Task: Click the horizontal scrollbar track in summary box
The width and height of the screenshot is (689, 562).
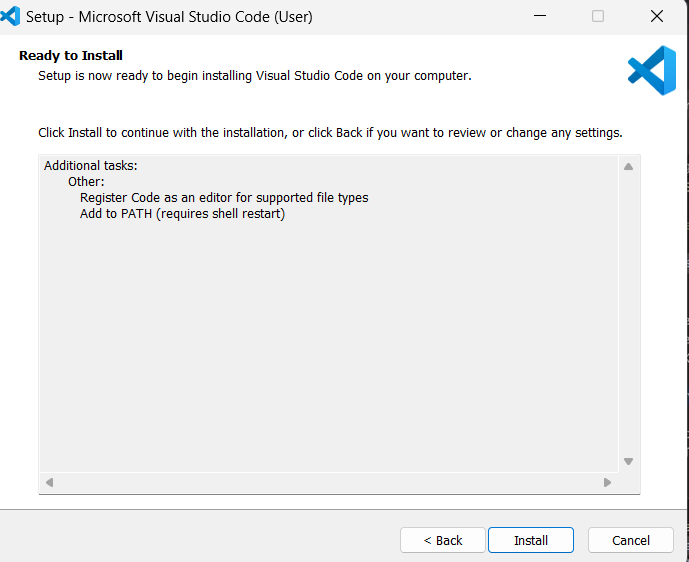Action: click(328, 482)
